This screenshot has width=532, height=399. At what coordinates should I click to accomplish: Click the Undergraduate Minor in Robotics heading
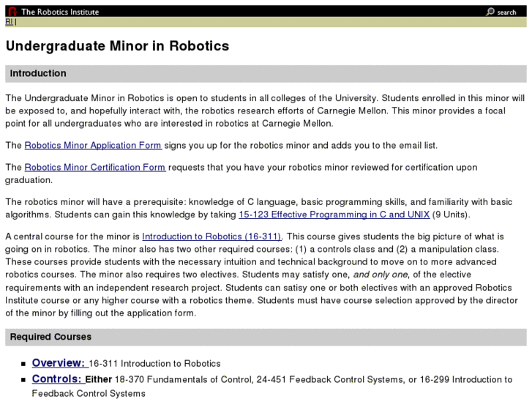(x=117, y=46)
